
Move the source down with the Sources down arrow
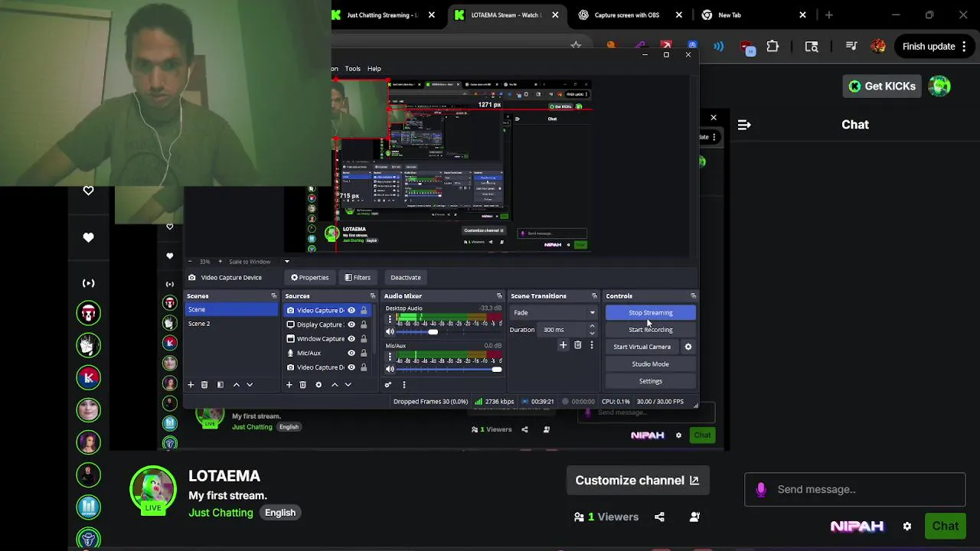348,385
